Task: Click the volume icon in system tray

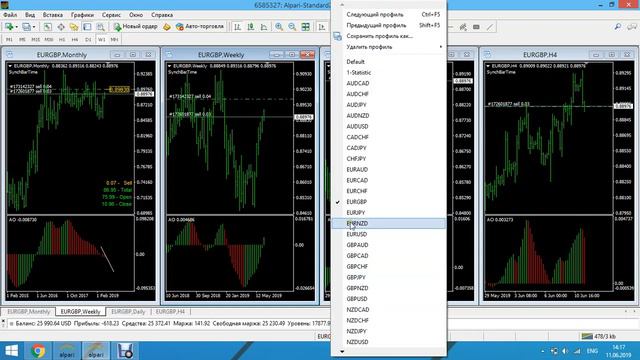Action: click(x=565, y=351)
